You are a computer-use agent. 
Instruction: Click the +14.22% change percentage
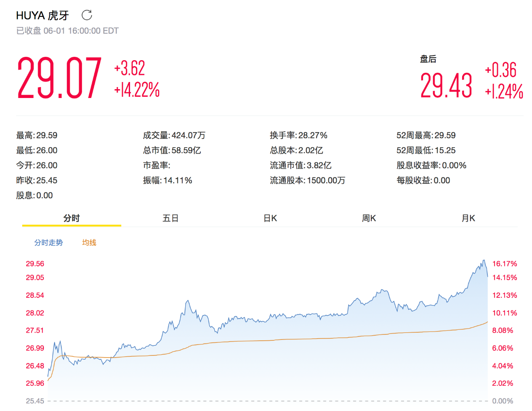coord(137,90)
